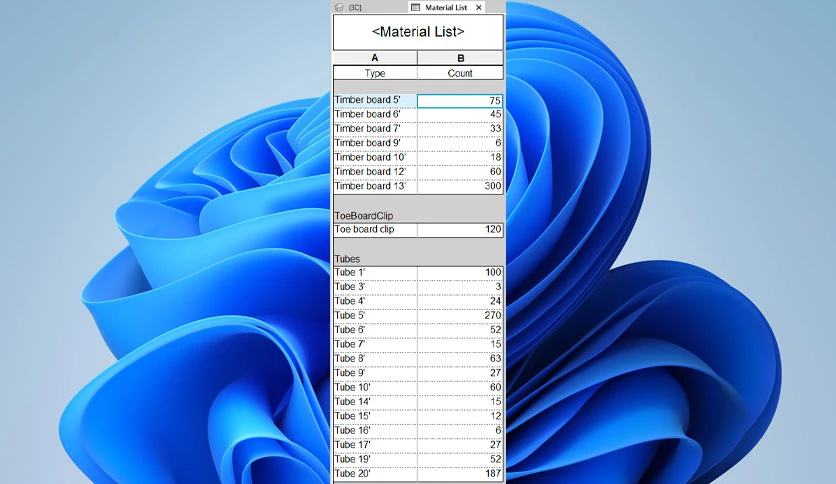This screenshot has width=836, height=484.
Task: Click the count 15 for Tube 7'
Action: [x=460, y=344]
